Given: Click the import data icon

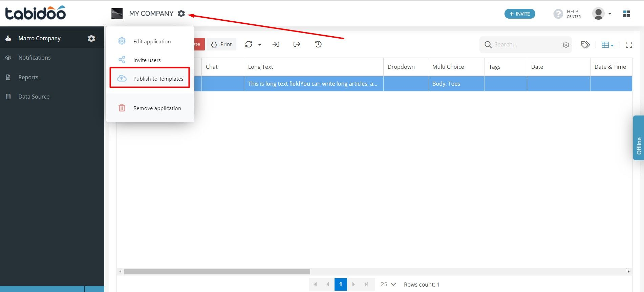Looking at the screenshot, I should point(276,44).
